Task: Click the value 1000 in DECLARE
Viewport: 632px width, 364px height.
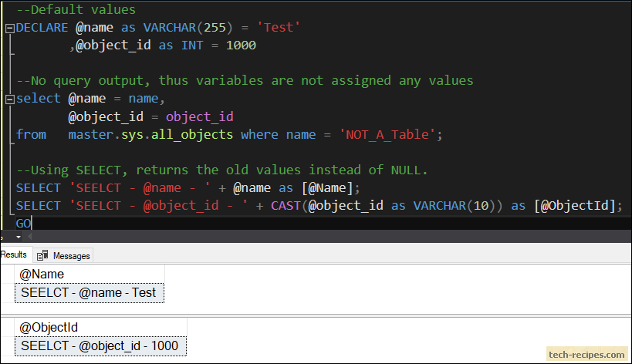Action: (241, 45)
